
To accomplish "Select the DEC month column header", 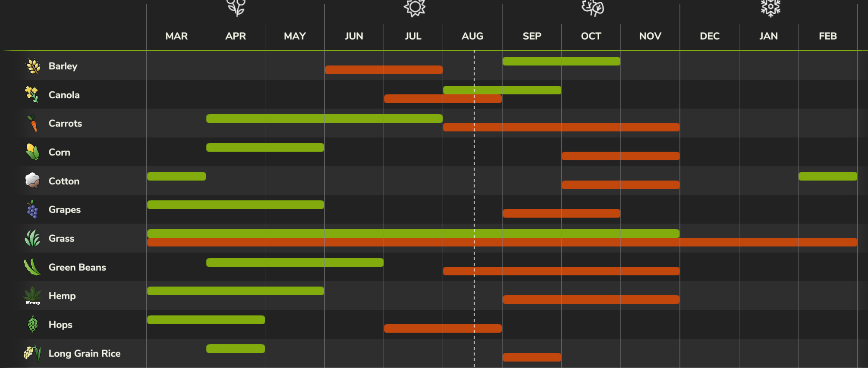I will (x=710, y=36).
